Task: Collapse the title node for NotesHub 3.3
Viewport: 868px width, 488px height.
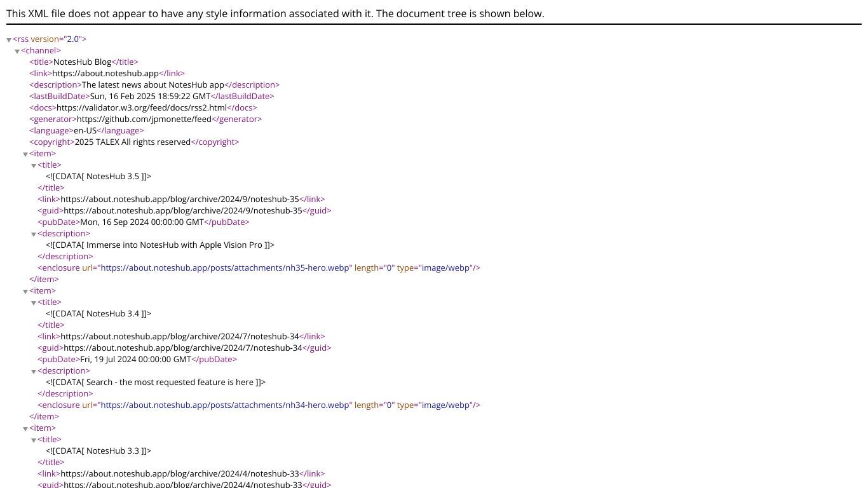Action: click(34, 440)
